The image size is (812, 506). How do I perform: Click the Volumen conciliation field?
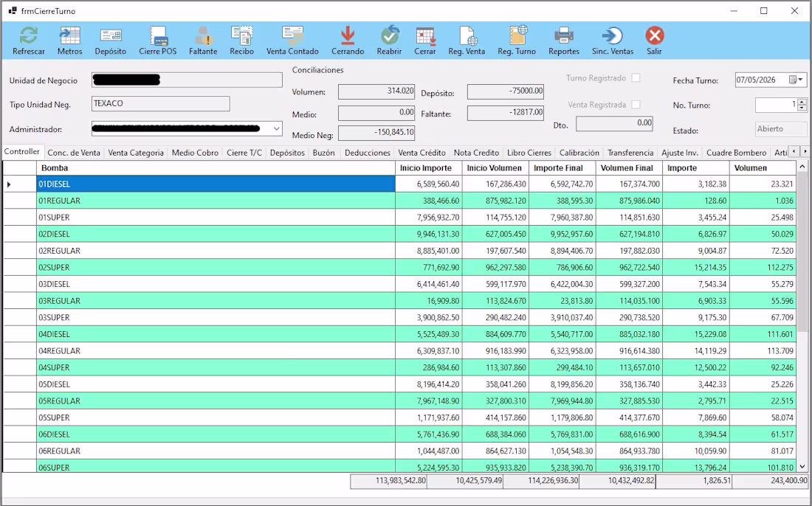(x=376, y=91)
